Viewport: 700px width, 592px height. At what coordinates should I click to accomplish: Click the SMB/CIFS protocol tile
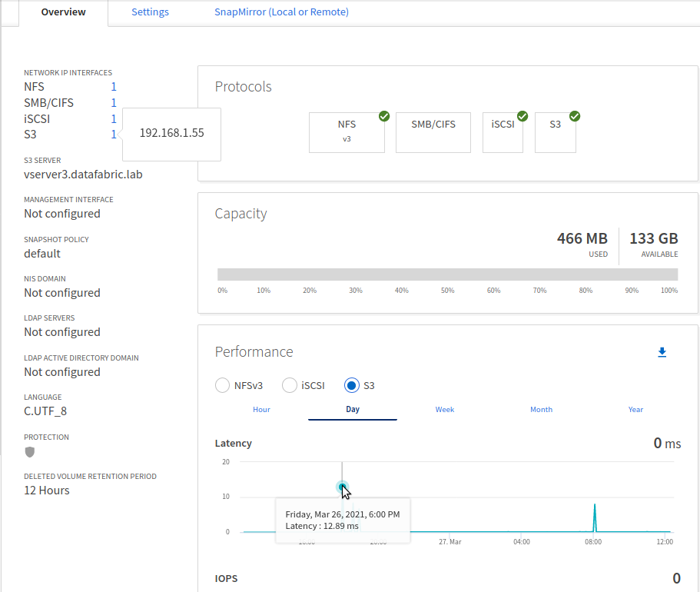click(x=433, y=132)
